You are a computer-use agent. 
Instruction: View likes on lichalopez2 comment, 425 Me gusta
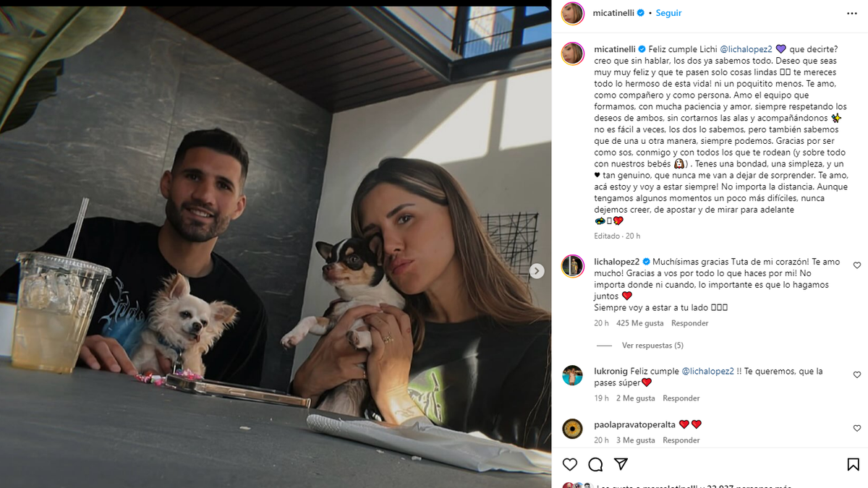639,323
